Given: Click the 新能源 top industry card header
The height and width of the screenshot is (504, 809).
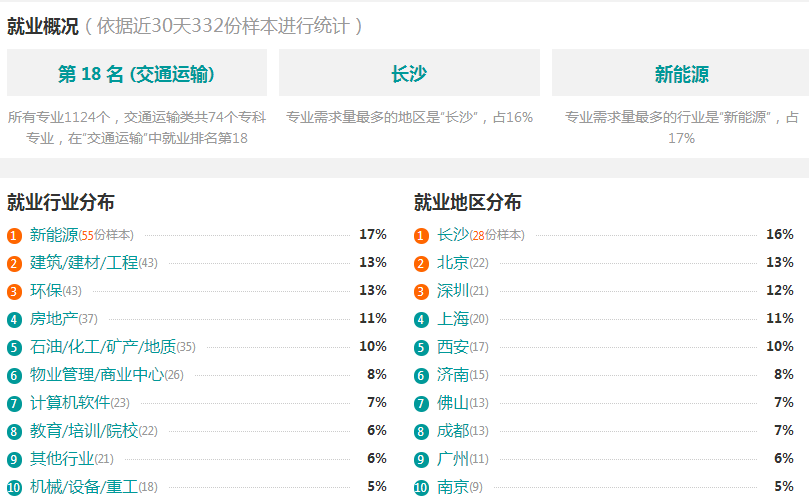Looking at the screenshot, I should (x=681, y=73).
